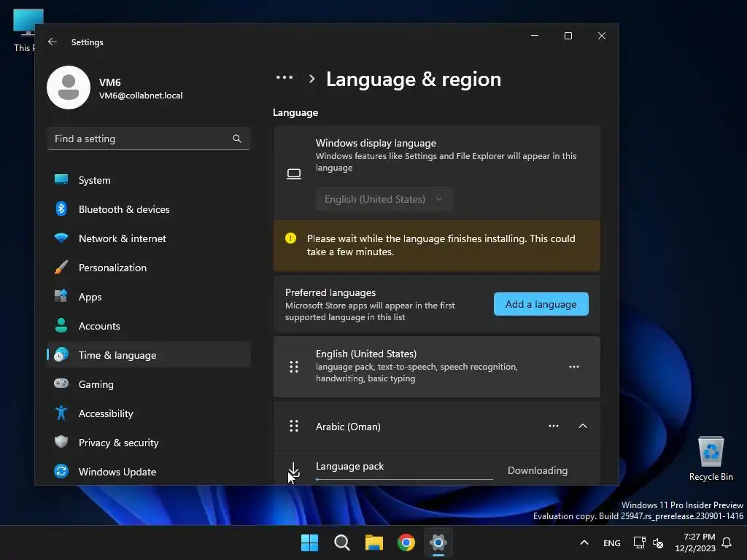This screenshot has width=747, height=560.
Task: Open Privacy & security settings
Action: 149,443
